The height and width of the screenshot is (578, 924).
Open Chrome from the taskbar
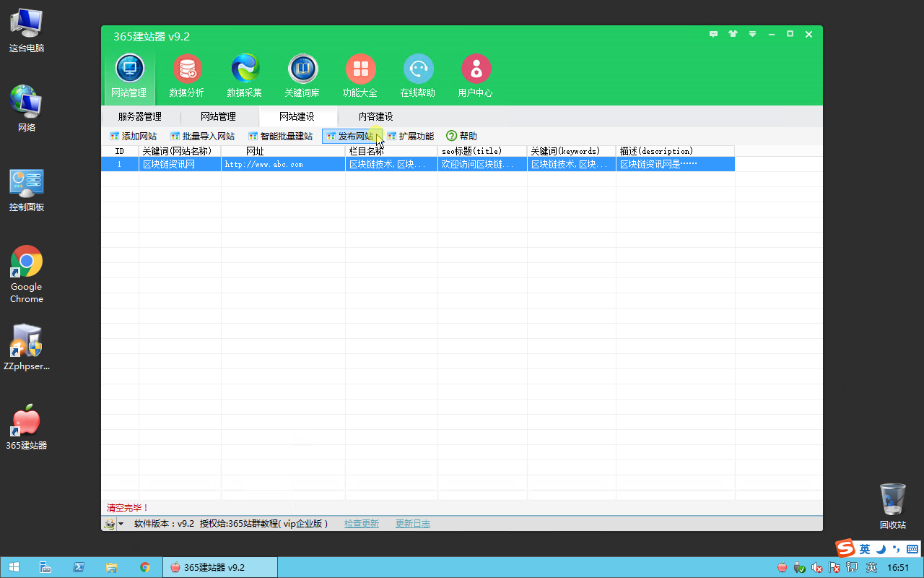point(145,567)
